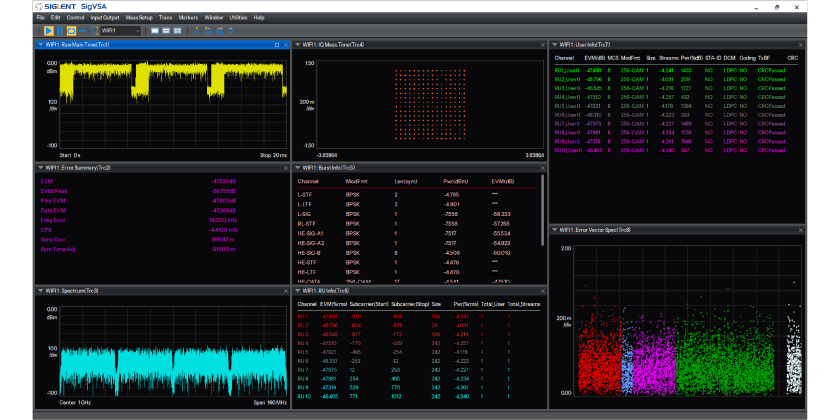Screen dimensions: 840x420
Task: Expand the Raw Main Time trace menu arrow
Action: pos(41,45)
